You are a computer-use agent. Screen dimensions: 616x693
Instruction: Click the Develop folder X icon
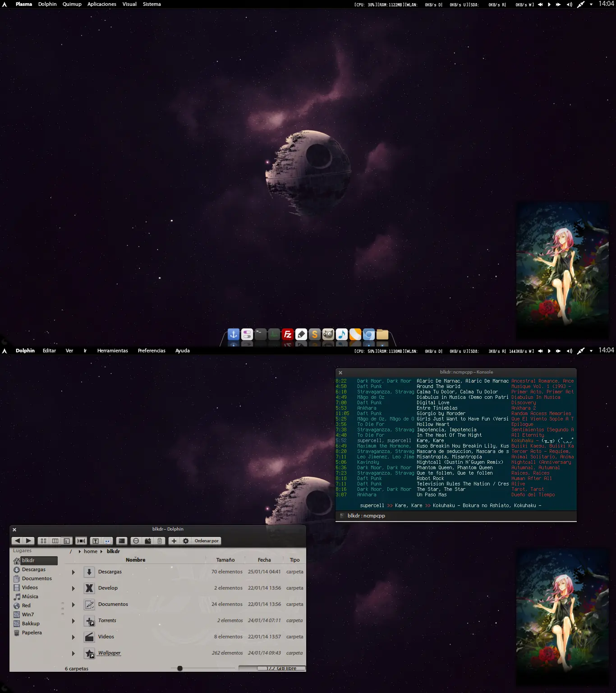click(89, 588)
